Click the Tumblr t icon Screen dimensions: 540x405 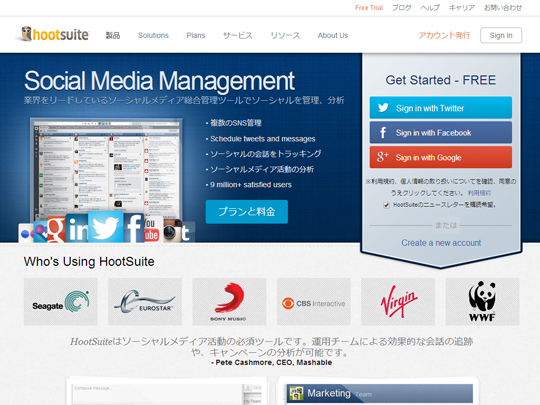click(187, 232)
